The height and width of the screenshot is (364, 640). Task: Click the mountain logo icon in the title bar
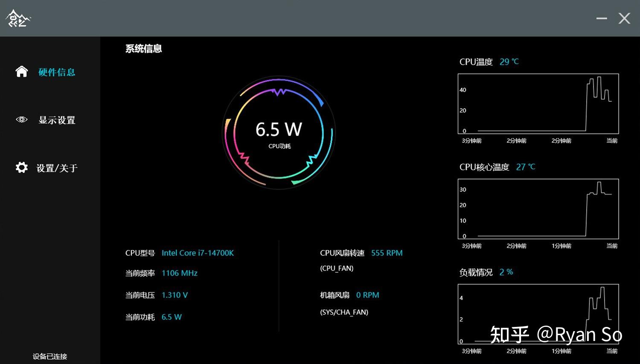pyautogui.click(x=18, y=18)
